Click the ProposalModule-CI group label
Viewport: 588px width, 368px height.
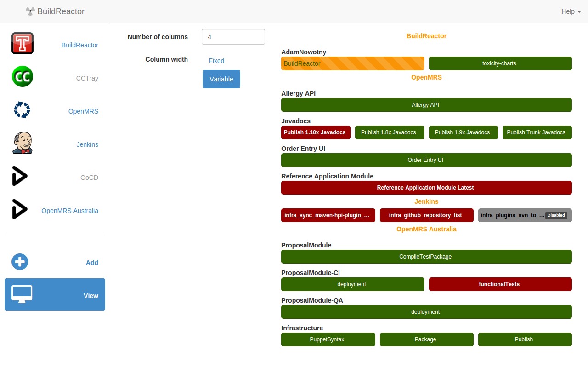coord(311,273)
